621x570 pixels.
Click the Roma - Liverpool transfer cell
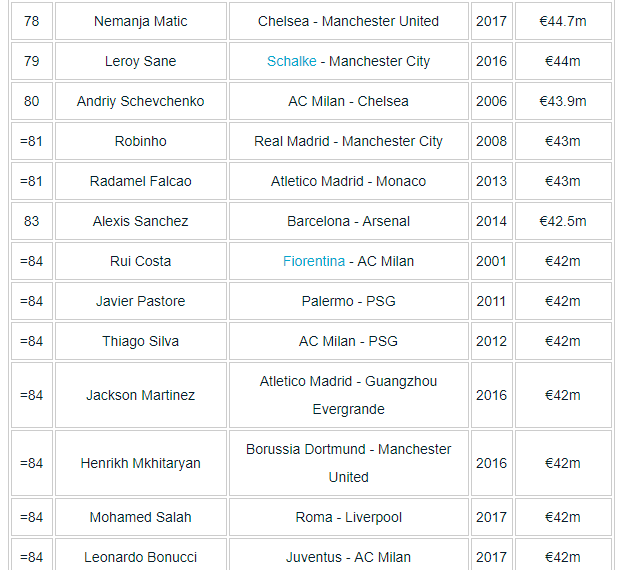[x=348, y=517]
